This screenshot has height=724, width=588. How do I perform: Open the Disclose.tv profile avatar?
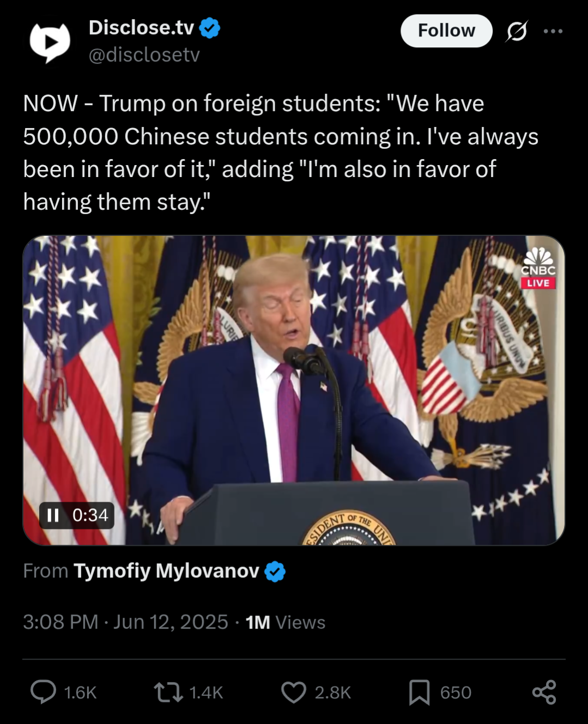coord(50,42)
